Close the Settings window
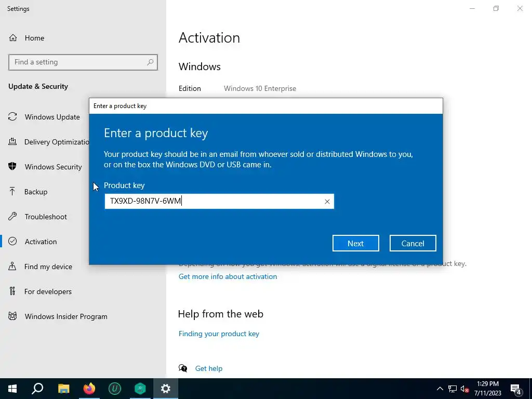The image size is (532, 399). (x=520, y=8)
